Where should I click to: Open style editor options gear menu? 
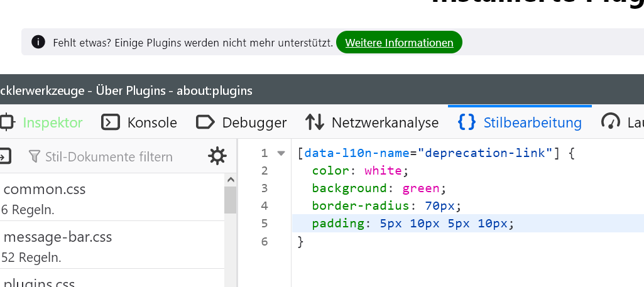click(x=217, y=156)
